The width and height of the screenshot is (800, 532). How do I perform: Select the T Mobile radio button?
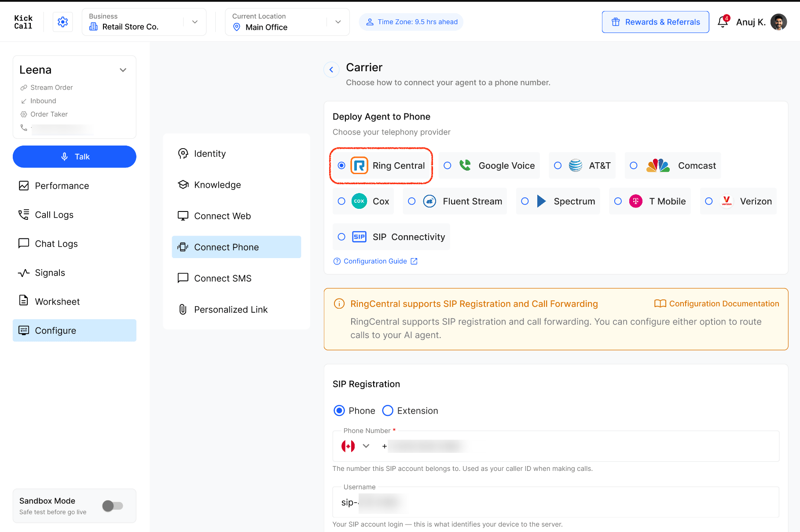(x=618, y=201)
